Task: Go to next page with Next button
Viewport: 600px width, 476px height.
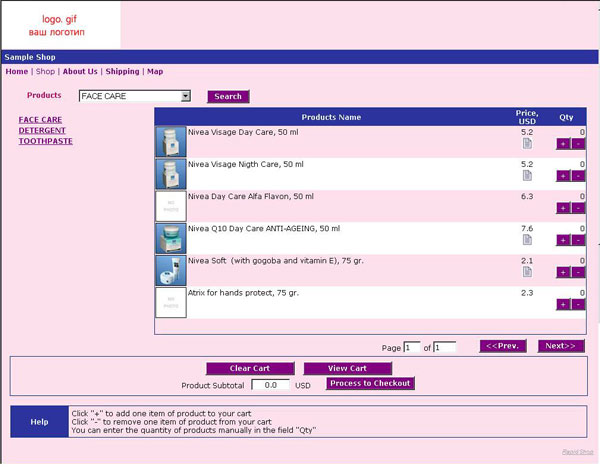Action: (561, 346)
